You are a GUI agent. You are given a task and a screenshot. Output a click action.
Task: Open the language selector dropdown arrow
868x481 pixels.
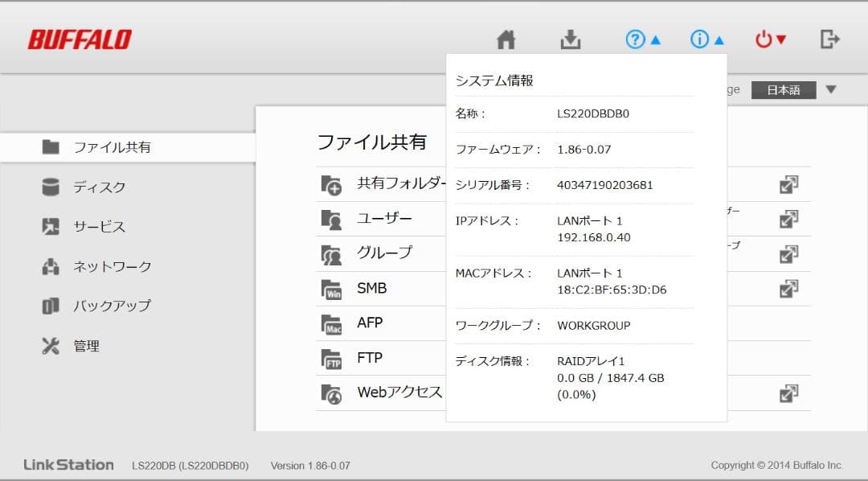pyautogui.click(x=831, y=90)
